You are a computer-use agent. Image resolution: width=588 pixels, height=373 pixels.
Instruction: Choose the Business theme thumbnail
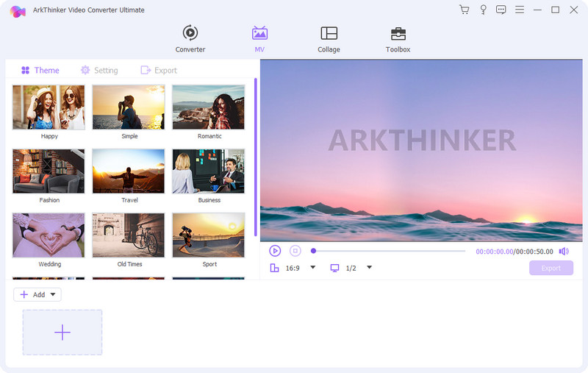click(209, 171)
